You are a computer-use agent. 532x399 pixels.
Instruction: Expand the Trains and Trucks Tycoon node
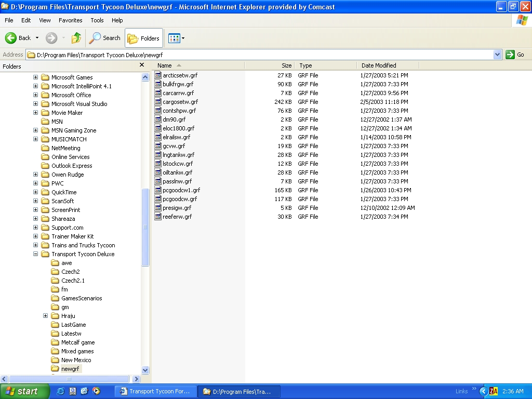pos(36,245)
